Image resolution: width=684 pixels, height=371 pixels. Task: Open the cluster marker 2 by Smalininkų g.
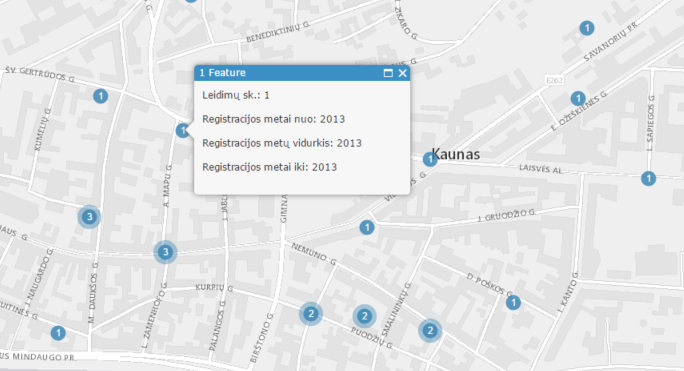click(430, 330)
